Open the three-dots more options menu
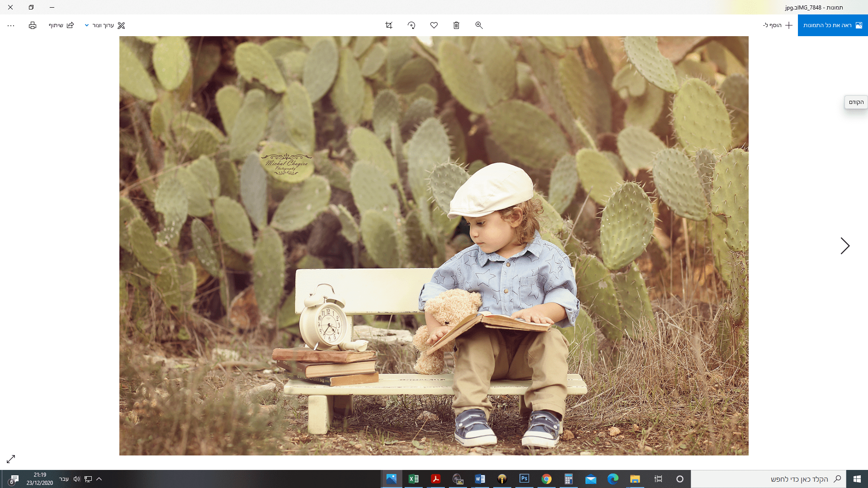The width and height of the screenshot is (868, 488). pyautogui.click(x=11, y=25)
